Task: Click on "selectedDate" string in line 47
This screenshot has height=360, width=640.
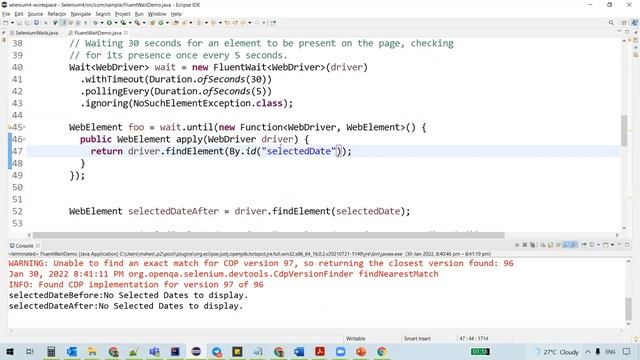Action: pyautogui.click(x=299, y=151)
